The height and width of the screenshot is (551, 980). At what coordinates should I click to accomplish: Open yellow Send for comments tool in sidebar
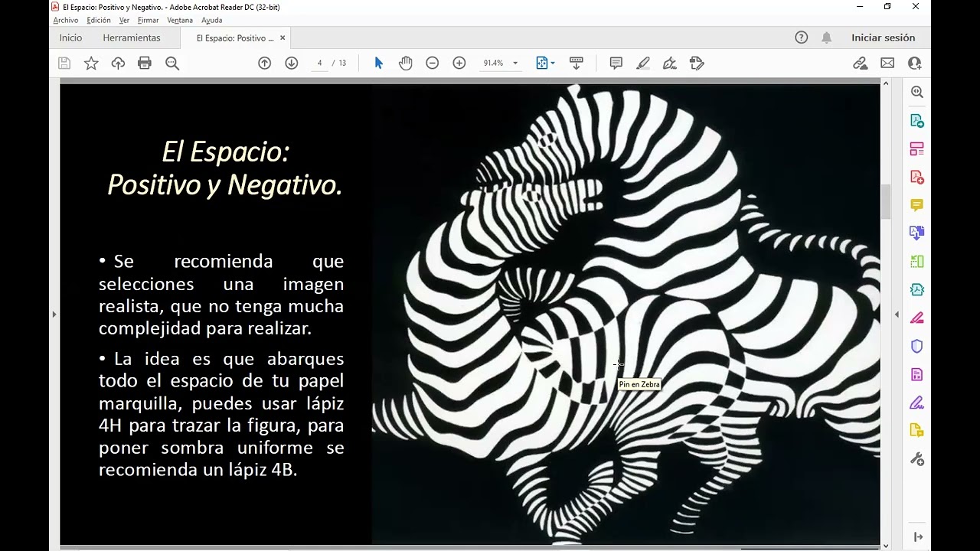point(916,430)
